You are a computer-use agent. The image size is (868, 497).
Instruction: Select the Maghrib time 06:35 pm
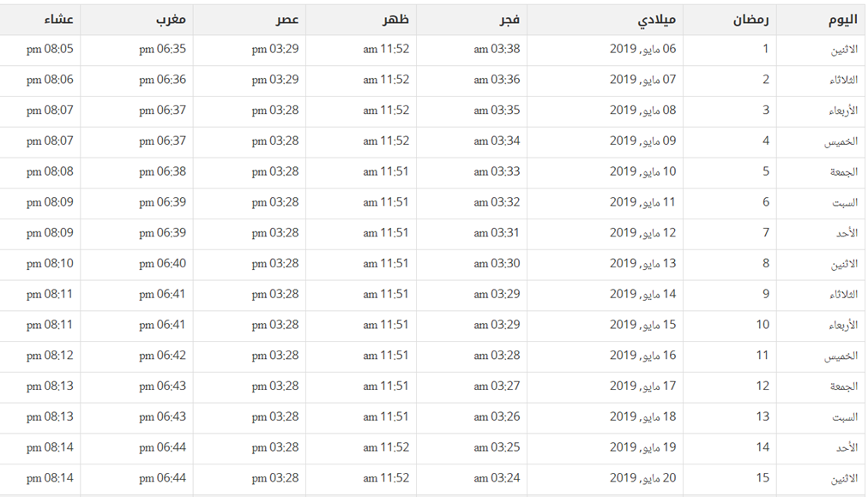pos(162,49)
